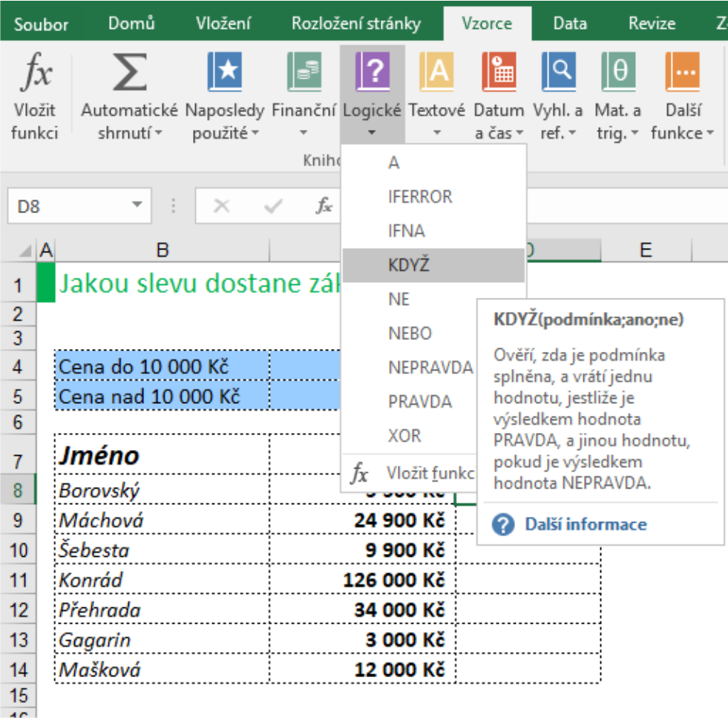Open the Rozložení stránky tab
Viewport: 728px width, 718px height.
pyautogui.click(x=355, y=23)
